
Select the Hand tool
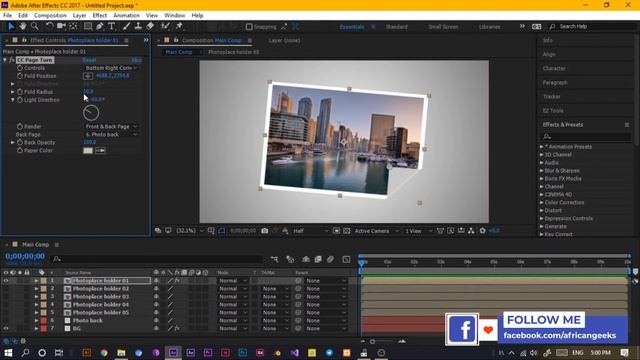click(x=22, y=26)
